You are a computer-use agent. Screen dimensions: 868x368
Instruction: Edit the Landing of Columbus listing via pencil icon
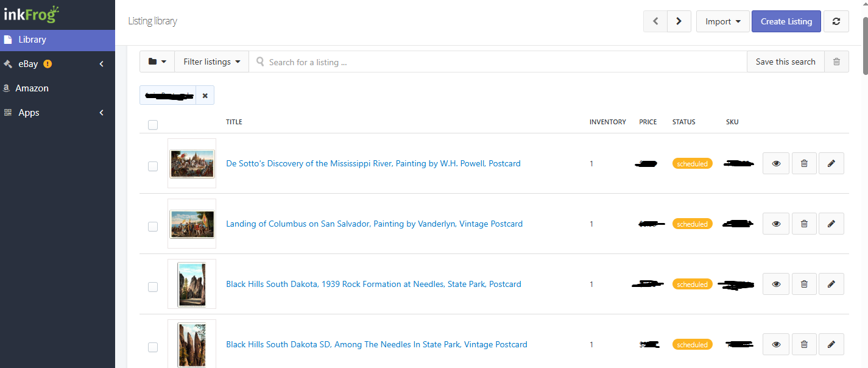pos(831,224)
